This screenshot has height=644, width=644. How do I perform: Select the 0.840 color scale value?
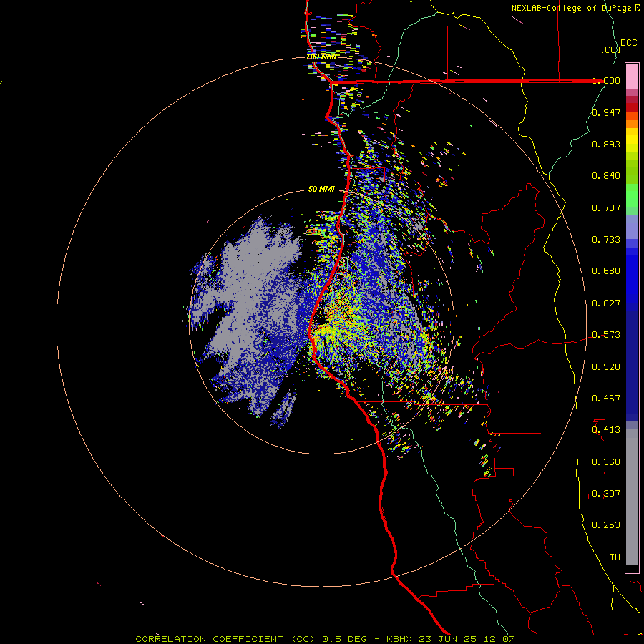point(606,176)
